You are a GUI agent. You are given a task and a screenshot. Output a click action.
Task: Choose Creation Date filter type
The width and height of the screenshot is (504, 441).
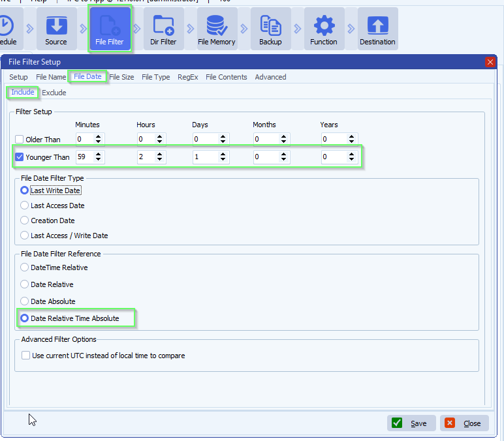24,220
